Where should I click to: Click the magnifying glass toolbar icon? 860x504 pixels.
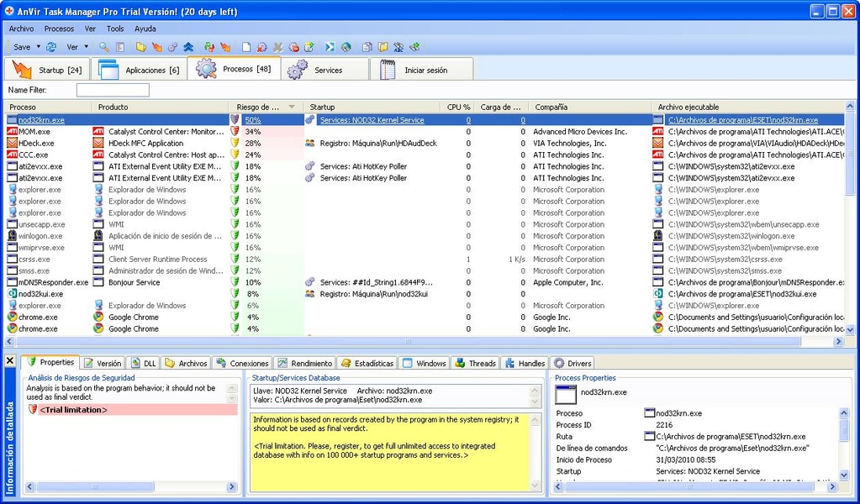[x=104, y=47]
